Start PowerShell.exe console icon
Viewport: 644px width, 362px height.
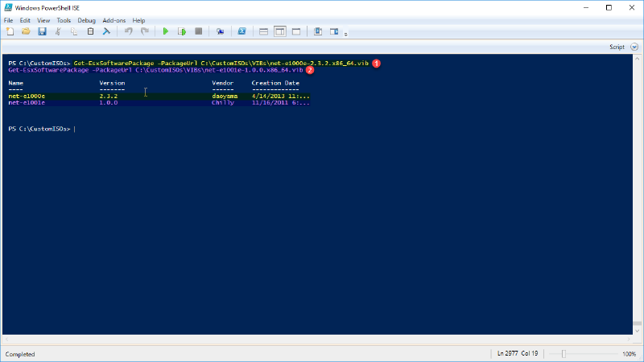[242, 31]
